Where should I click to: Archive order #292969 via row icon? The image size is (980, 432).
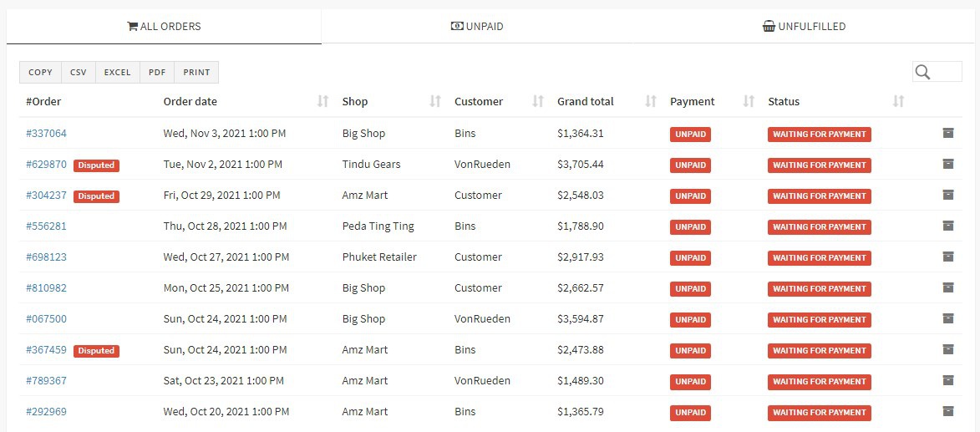(947, 411)
